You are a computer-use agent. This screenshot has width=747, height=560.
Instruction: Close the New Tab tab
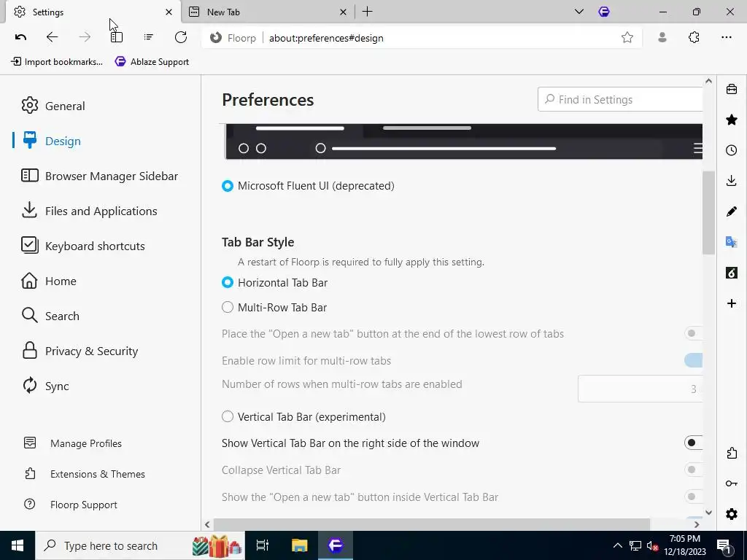pos(343,12)
